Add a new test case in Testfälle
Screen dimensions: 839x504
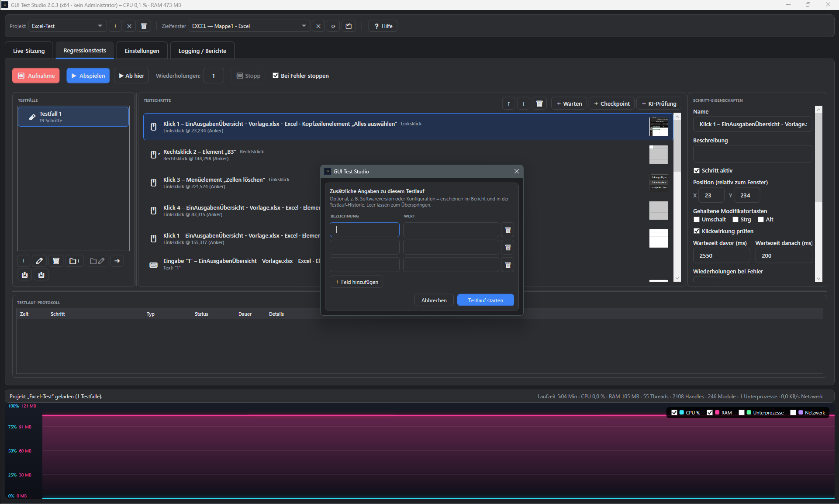coord(24,261)
